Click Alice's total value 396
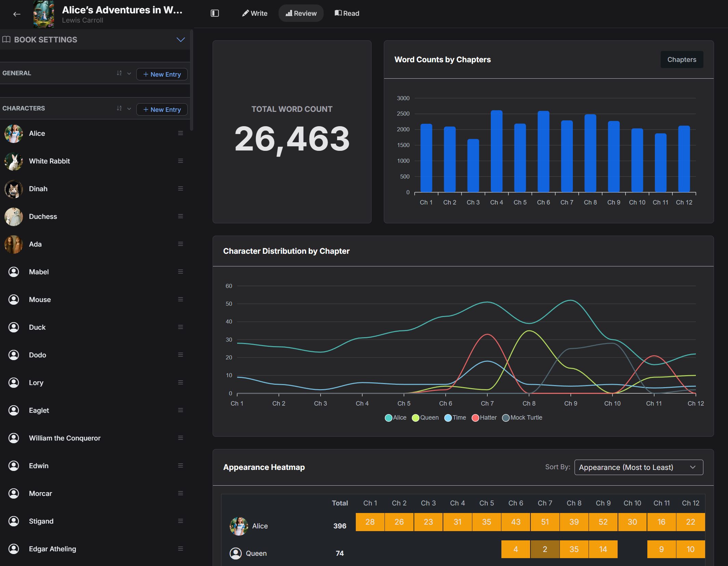Image resolution: width=728 pixels, height=566 pixels. (340, 526)
